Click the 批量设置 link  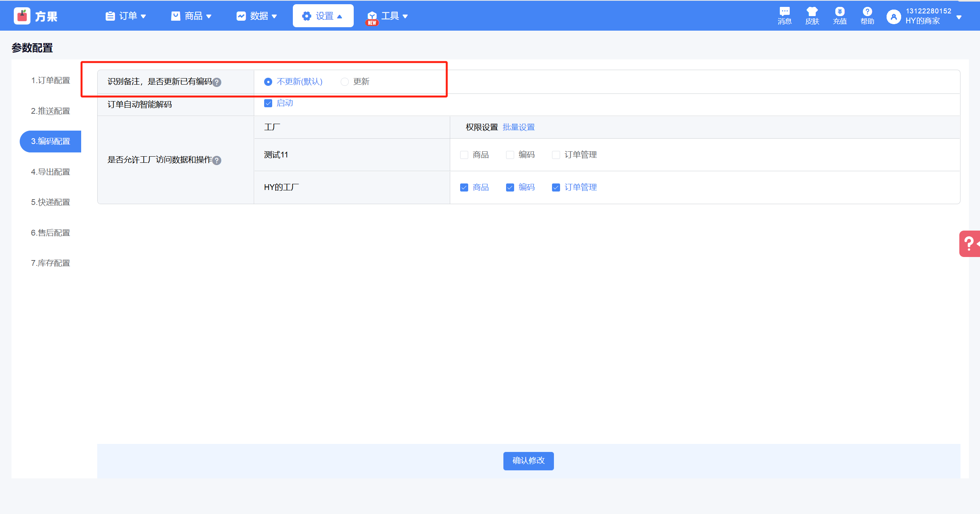[x=518, y=127]
